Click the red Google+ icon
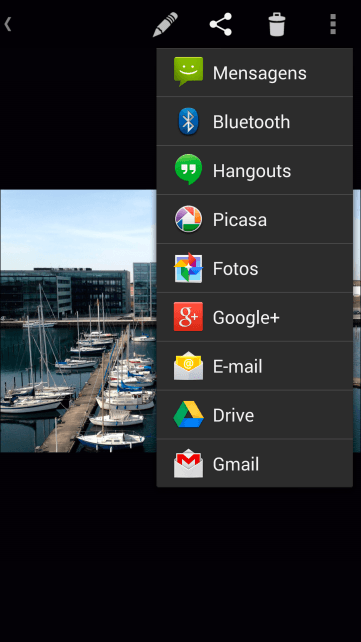 (188, 316)
